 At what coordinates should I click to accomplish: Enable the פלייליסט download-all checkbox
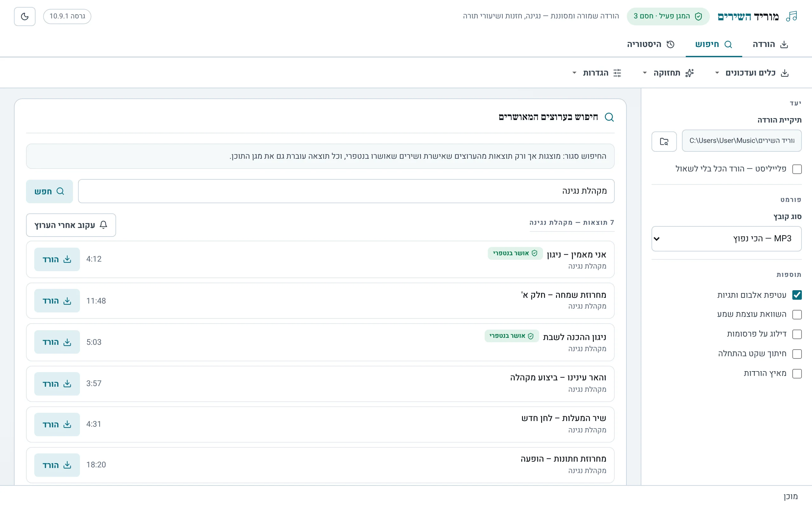(797, 169)
